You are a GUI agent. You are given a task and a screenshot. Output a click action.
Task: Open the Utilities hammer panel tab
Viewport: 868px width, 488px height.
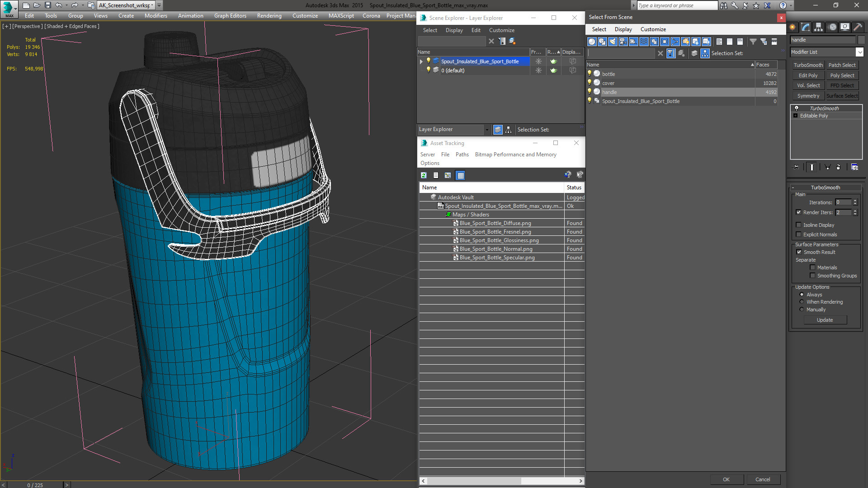coord(858,27)
